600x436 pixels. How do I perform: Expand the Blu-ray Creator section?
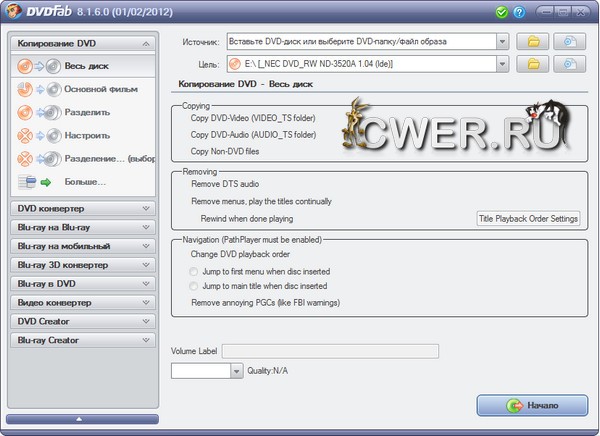pyautogui.click(x=83, y=340)
